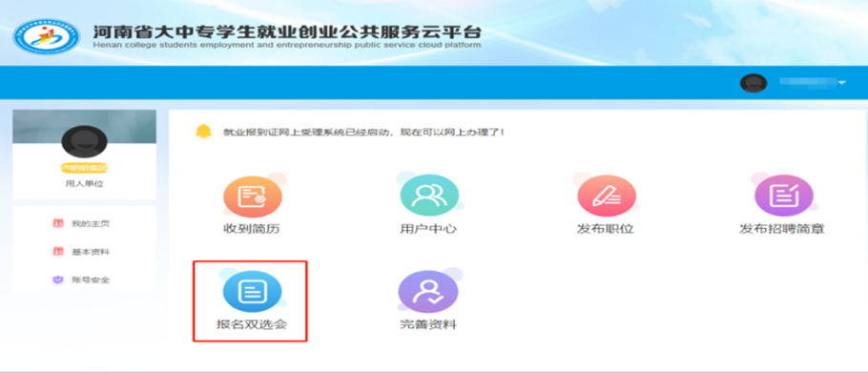Open the 用户中心 teal icon
This screenshot has height=373, width=868.
click(429, 196)
